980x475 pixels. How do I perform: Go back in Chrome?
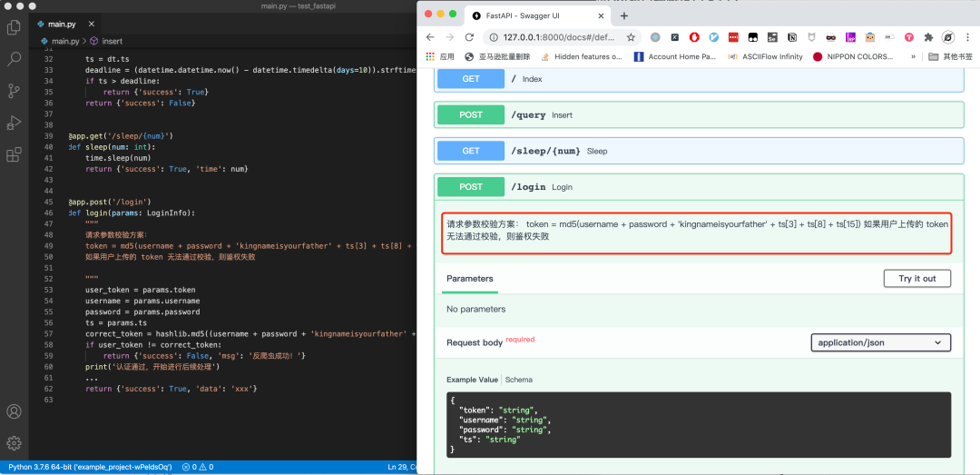(x=430, y=37)
